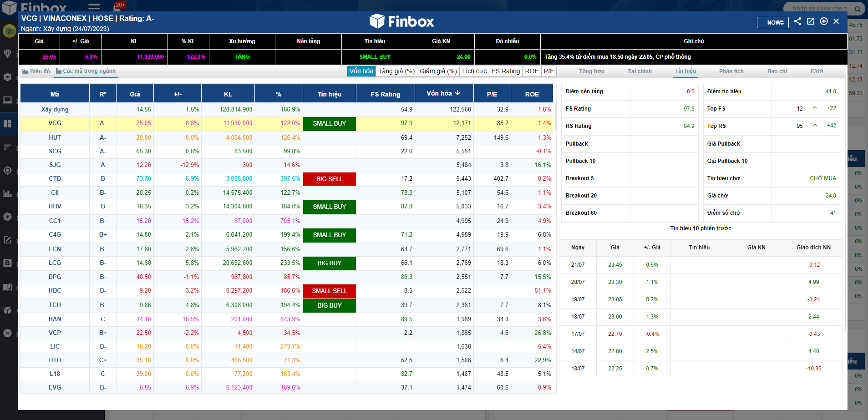Select the EVG ticker in table
The height and width of the screenshot is (420, 868).
(x=55, y=387)
